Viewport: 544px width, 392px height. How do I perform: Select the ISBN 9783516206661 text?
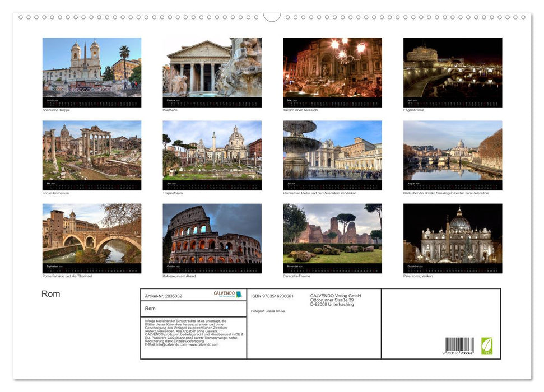(273, 295)
